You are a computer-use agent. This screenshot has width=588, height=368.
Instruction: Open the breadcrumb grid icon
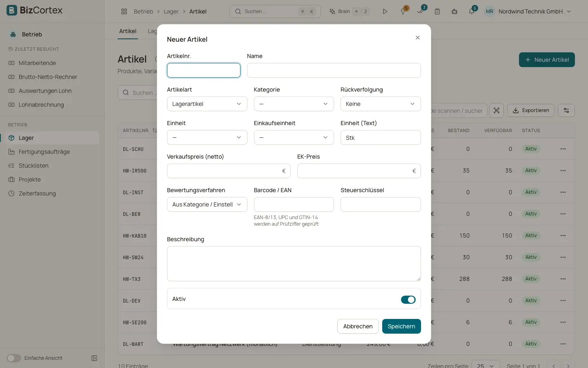tap(124, 11)
